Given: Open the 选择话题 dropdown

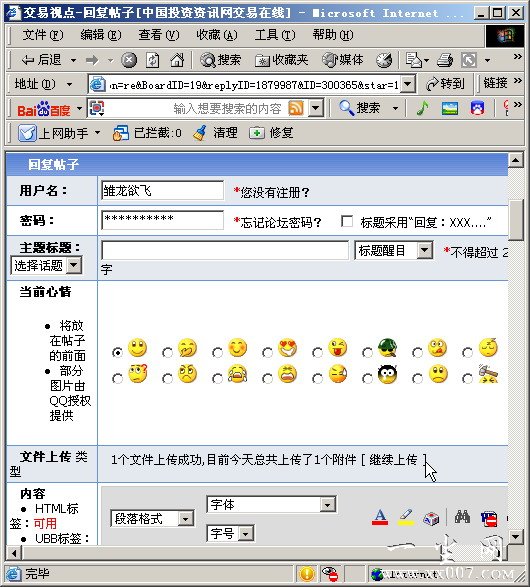Looking at the screenshot, I should pos(74,265).
